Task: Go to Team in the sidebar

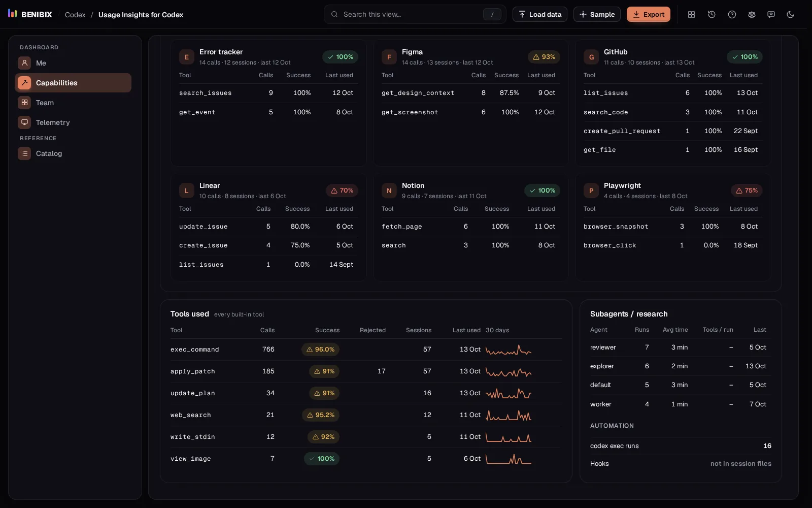Action: (73, 103)
